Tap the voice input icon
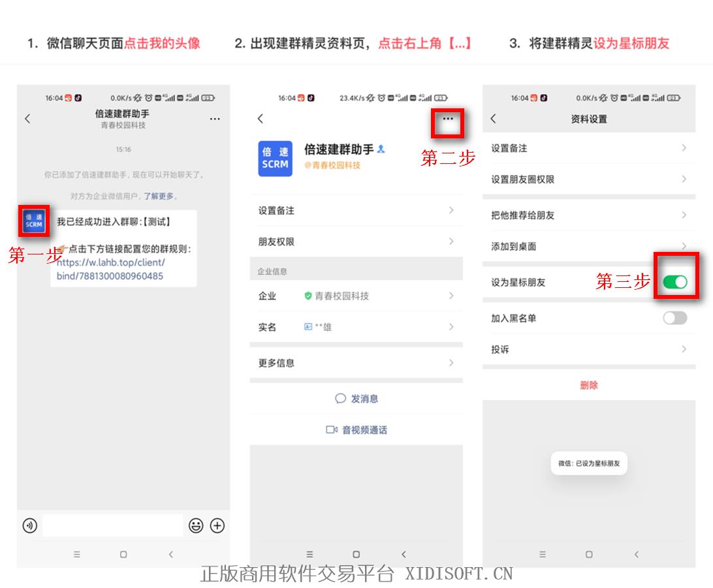This screenshot has width=713, height=588. coord(30,526)
